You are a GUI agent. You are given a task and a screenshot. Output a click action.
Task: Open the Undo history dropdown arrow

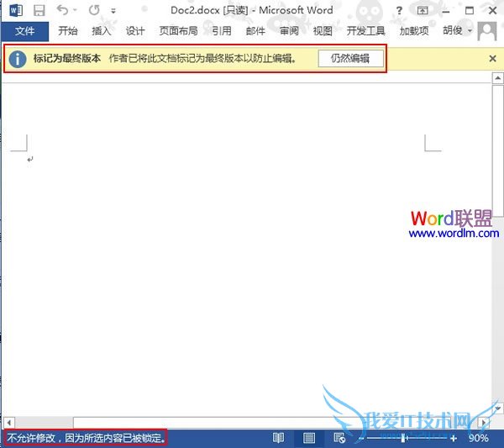(75, 10)
